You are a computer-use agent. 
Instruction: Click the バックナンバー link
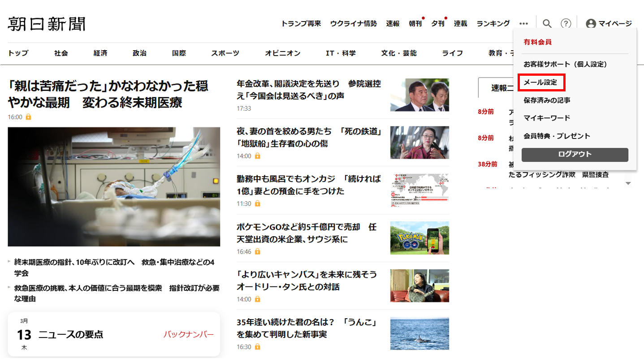click(189, 334)
